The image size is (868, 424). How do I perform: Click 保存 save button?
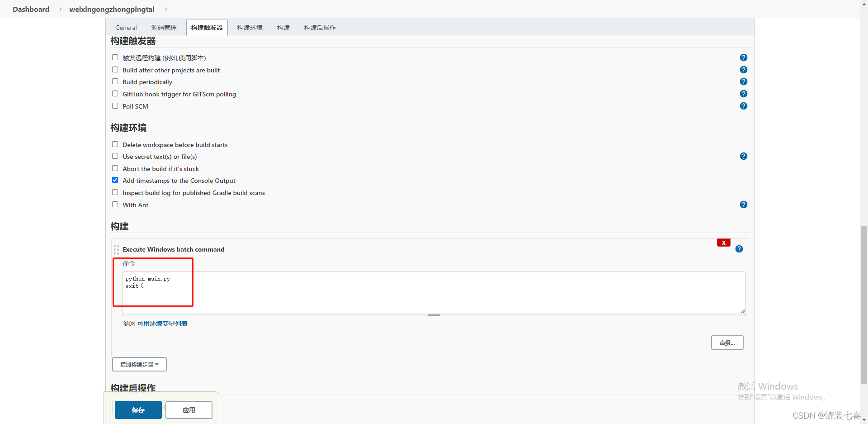click(138, 410)
